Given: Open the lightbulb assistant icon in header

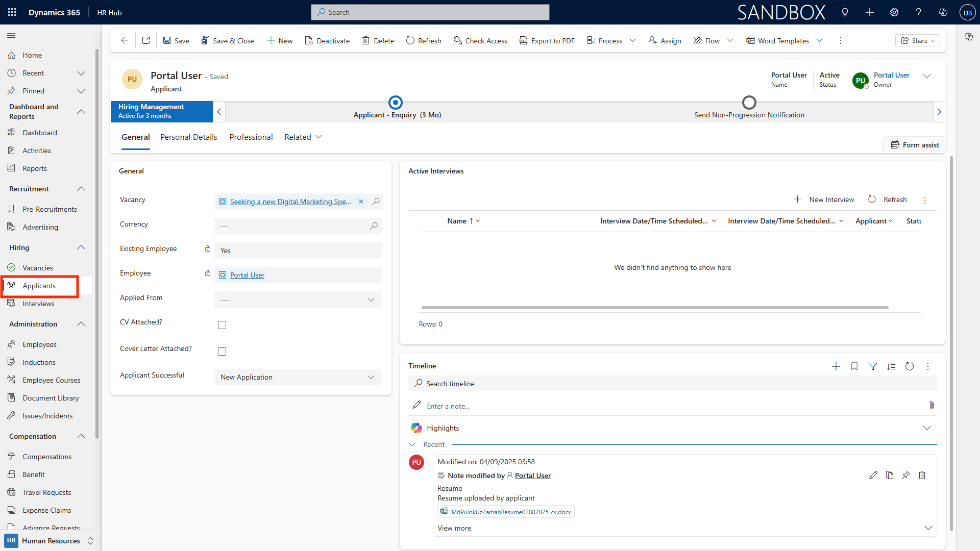Looking at the screenshot, I should pyautogui.click(x=845, y=12).
